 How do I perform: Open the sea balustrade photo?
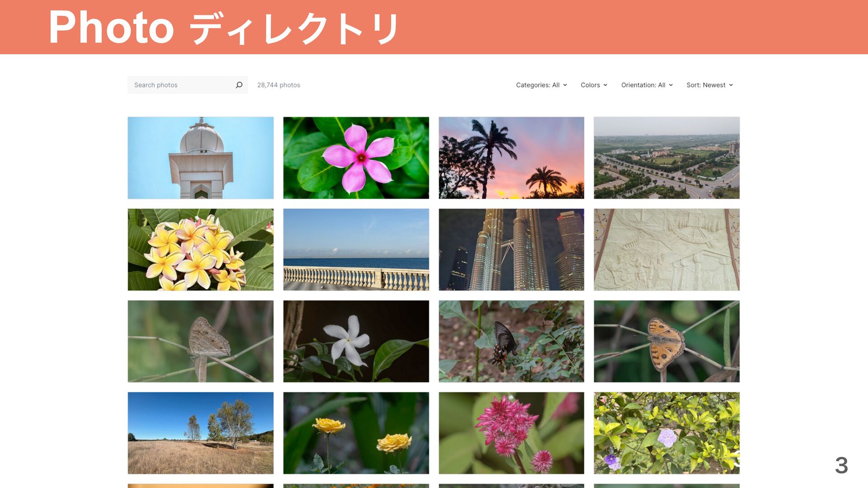[356, 249]
